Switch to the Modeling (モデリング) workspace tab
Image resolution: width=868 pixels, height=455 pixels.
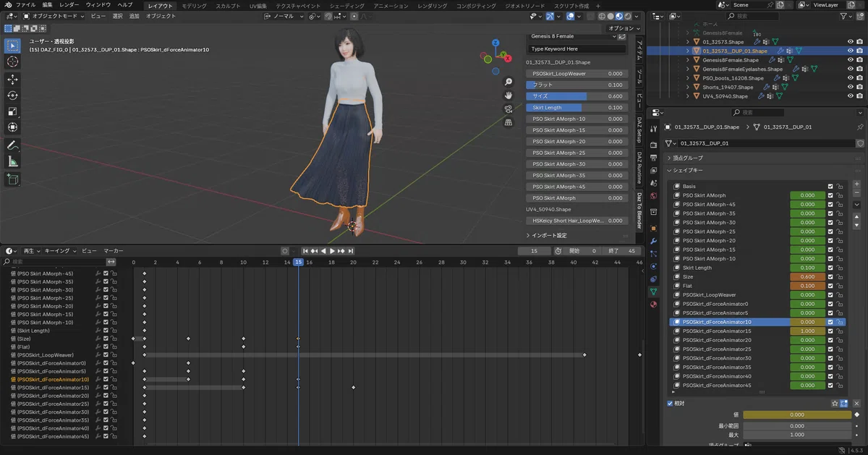(x=193, y=4)
